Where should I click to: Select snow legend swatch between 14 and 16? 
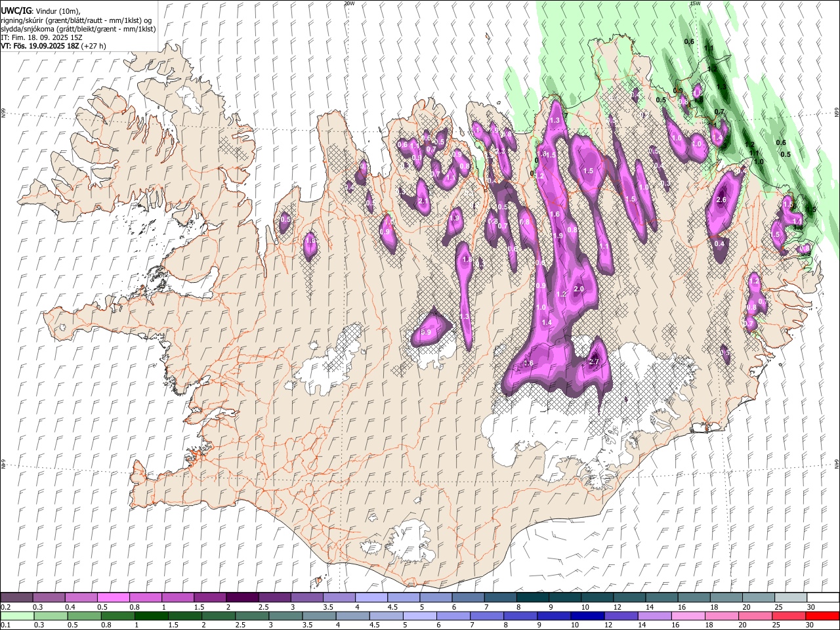click(661, 598)
